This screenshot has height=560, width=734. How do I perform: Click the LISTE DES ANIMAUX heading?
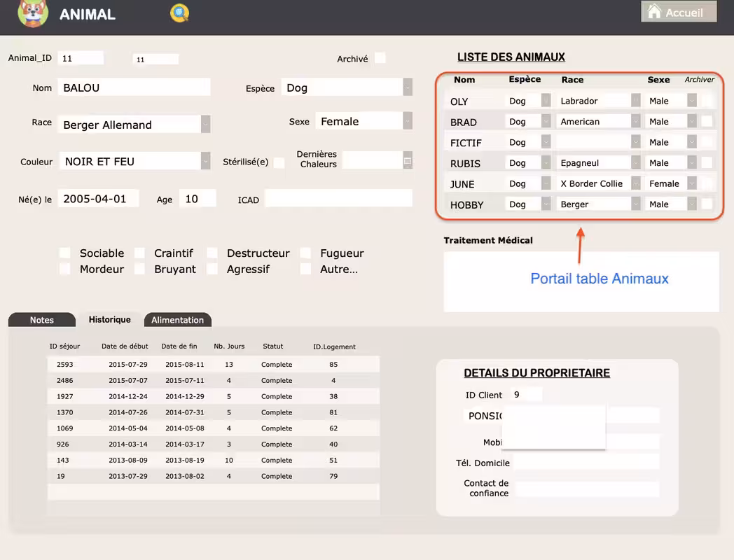tap(511, 57)
